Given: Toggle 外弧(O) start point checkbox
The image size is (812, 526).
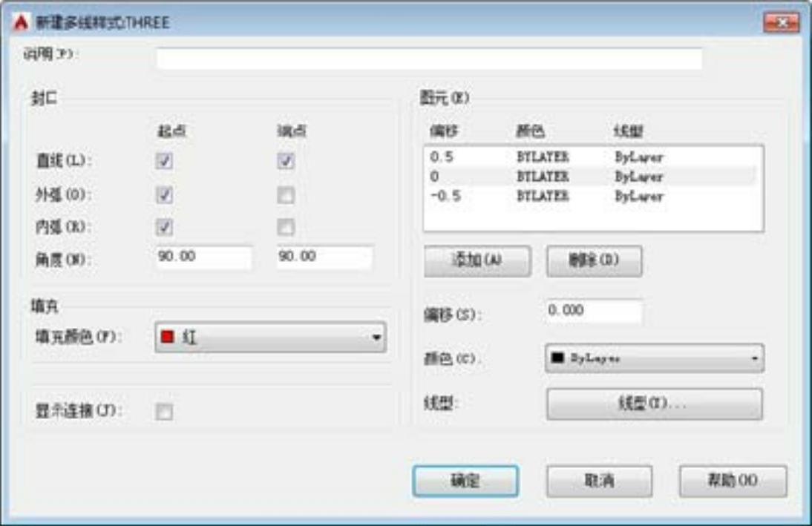Looking at the screenshot, I should (x=164, y=195).
